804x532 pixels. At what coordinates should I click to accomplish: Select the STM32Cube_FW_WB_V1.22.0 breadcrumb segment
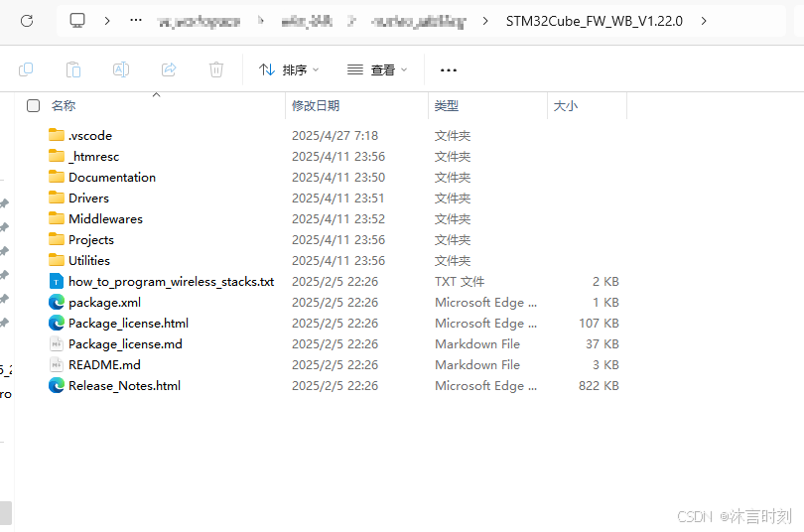[595, 21]
